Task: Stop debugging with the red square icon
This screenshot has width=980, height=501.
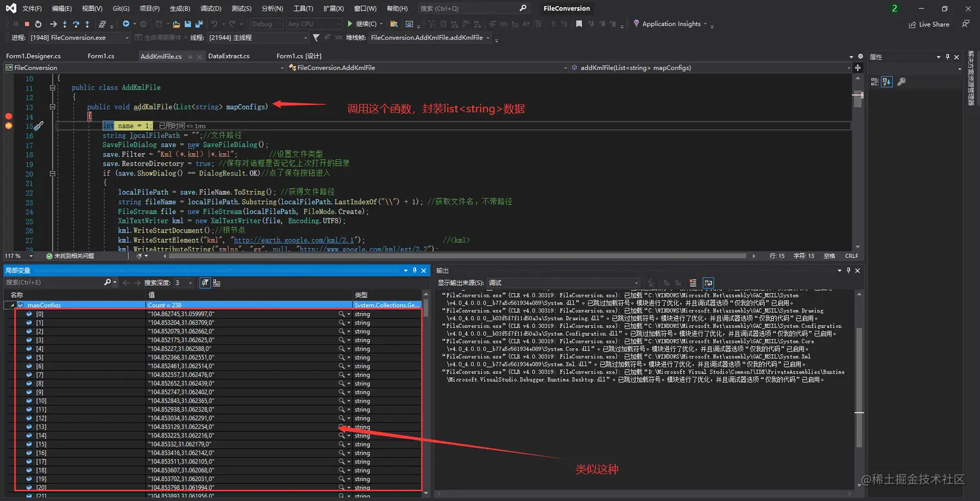Action: tap(27, 24)
